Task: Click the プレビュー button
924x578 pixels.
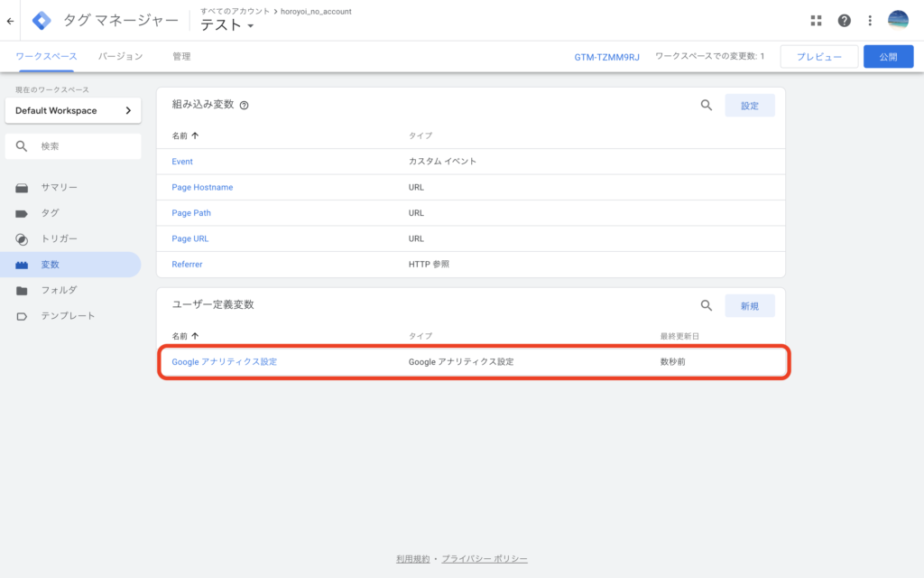Action: 819,57
